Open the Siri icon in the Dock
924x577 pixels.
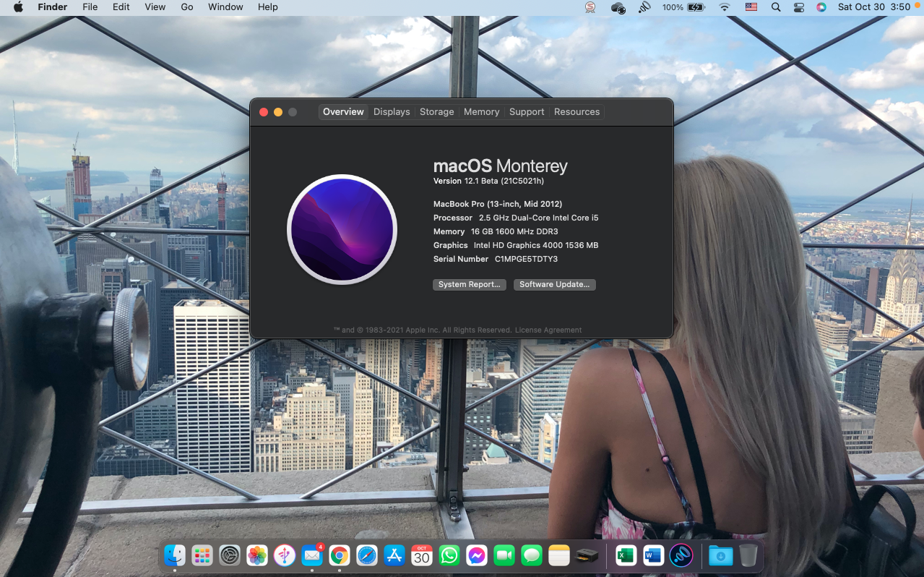pyautogui.click(x=681, y=555)
